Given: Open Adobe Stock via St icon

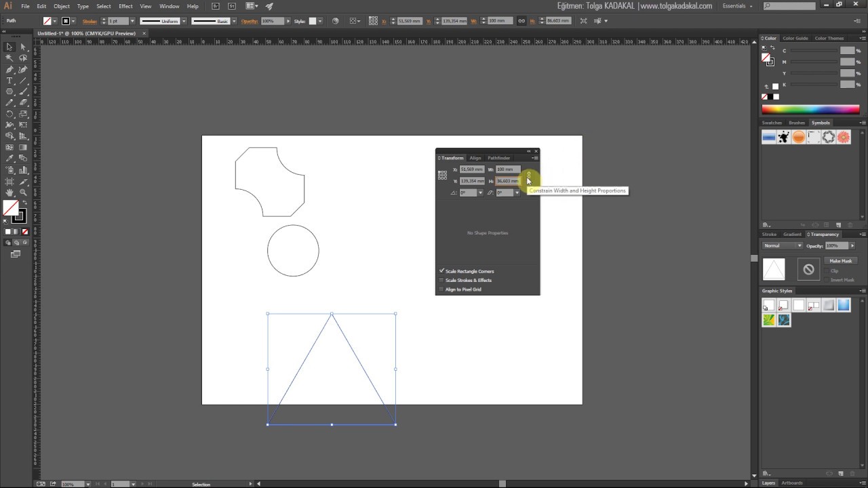Looking at the screenshot, I should [x=232, y=6].
